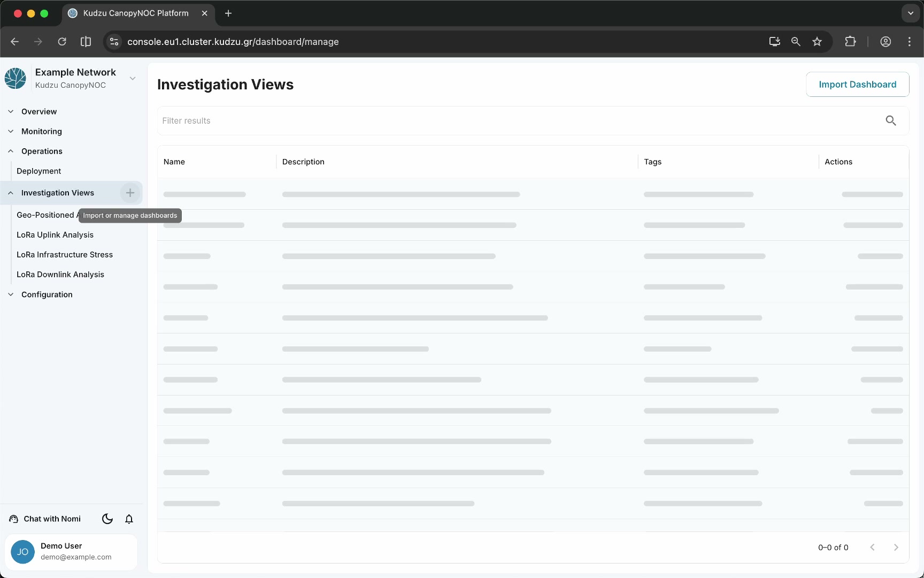This screenshot has height=578, width=924.
Task: Expand the Configuration section
Action: pos(11,294)
